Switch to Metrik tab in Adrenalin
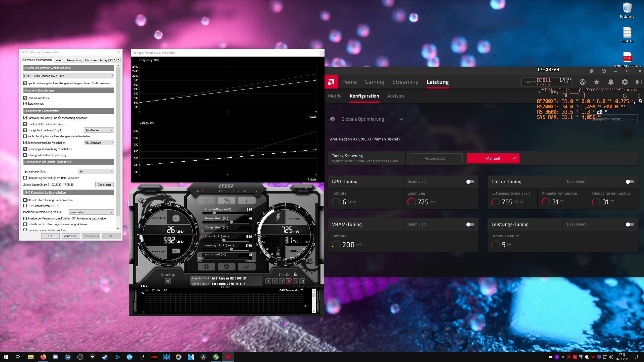 [334, 96]
